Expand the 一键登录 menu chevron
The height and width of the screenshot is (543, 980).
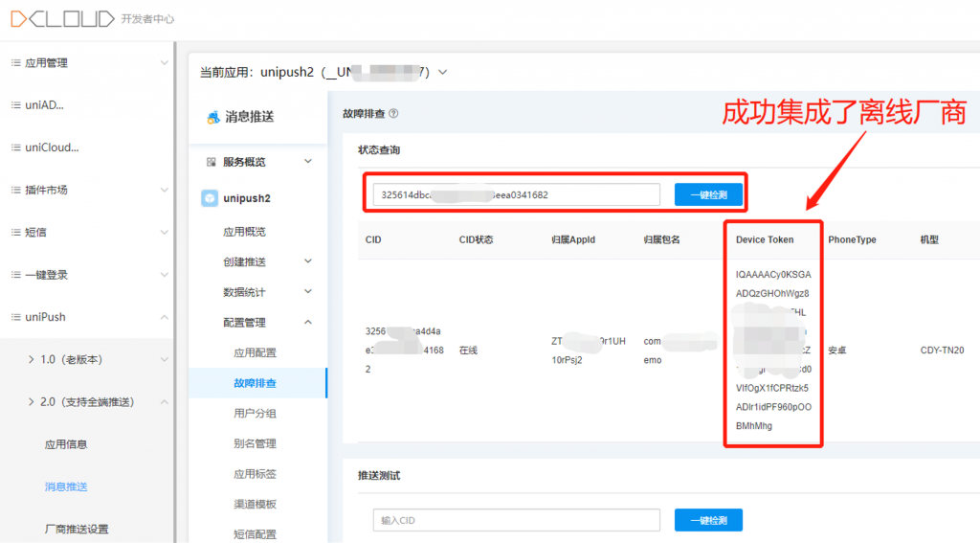[x=164, y=275]
